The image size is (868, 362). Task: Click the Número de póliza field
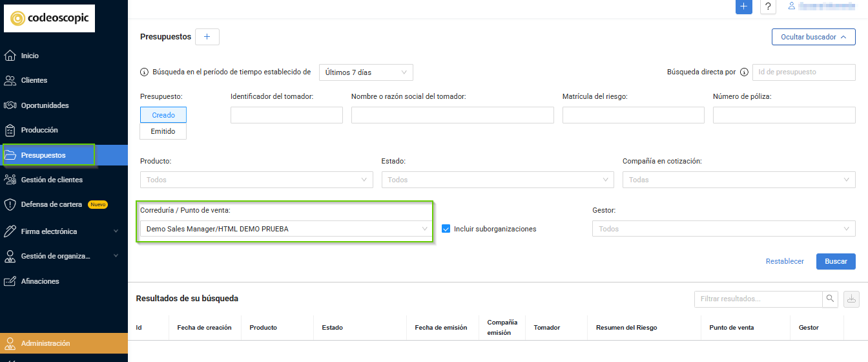(784, 115)
